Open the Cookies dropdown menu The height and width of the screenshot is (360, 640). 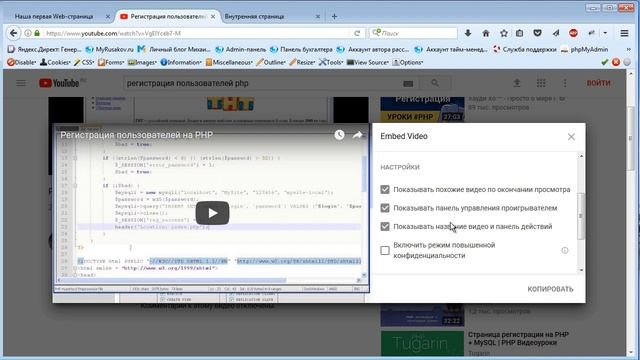(x=56, y=62)
